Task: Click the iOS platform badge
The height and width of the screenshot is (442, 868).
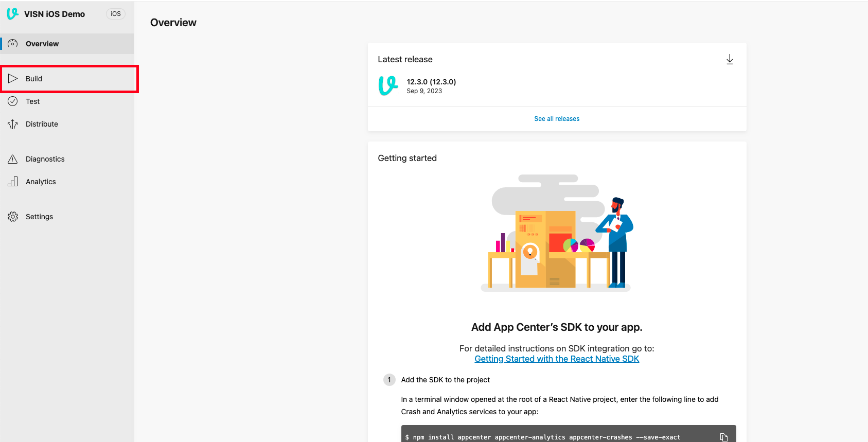Action: [x=116, y=14]
